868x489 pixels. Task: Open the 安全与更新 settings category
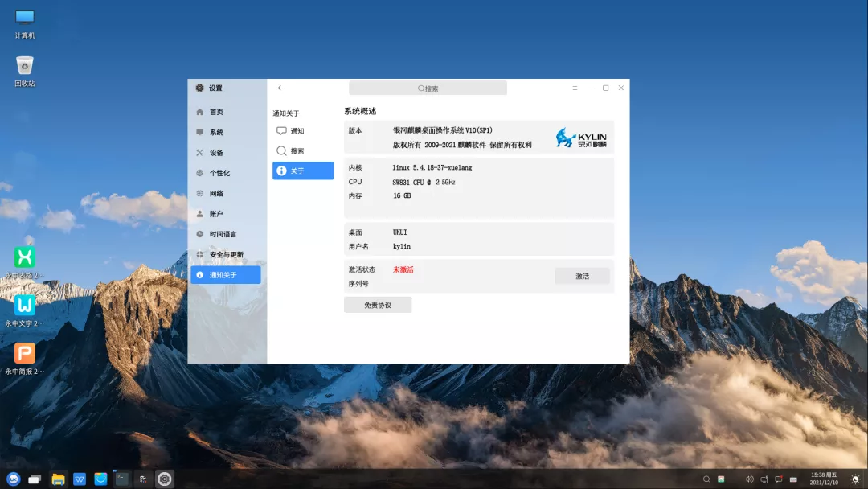[225, 255]
